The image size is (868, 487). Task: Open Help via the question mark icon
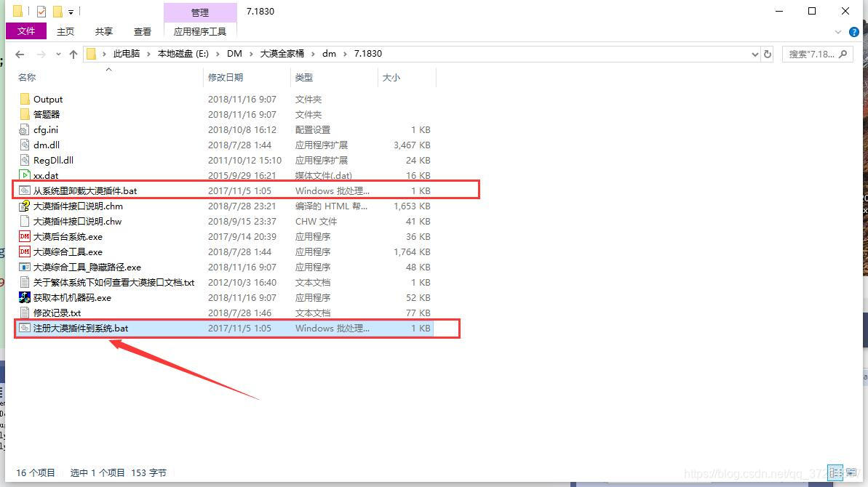[854, 32]
